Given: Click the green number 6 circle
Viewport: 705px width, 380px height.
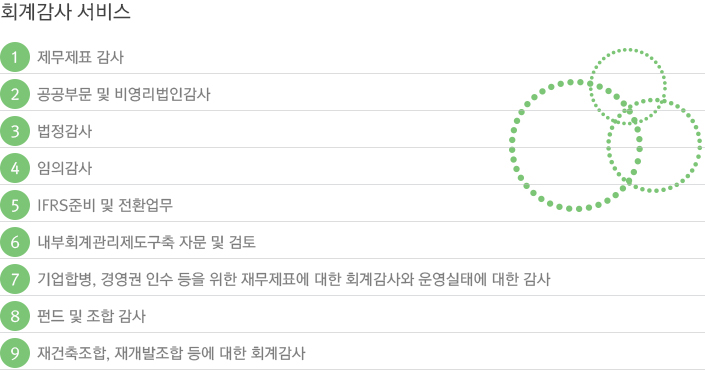Looking at the screenshot, I should click(x=15, y=242).
